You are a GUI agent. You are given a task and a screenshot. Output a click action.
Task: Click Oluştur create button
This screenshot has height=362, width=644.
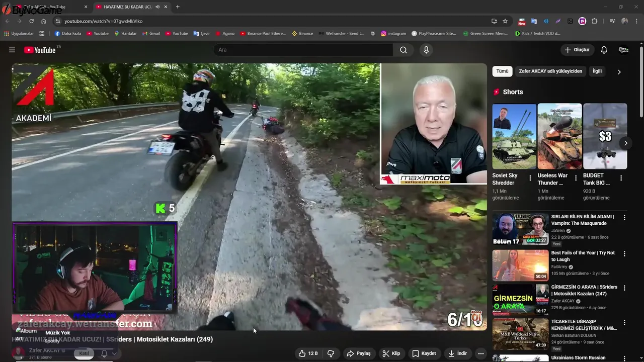pos(577,50)
